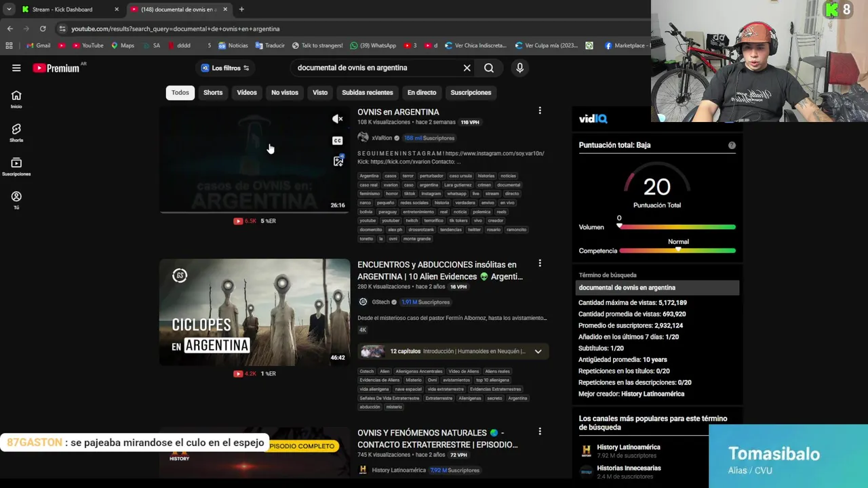The image size is (868, 488).
Task: Reload the page in browser
Action: 43,28
